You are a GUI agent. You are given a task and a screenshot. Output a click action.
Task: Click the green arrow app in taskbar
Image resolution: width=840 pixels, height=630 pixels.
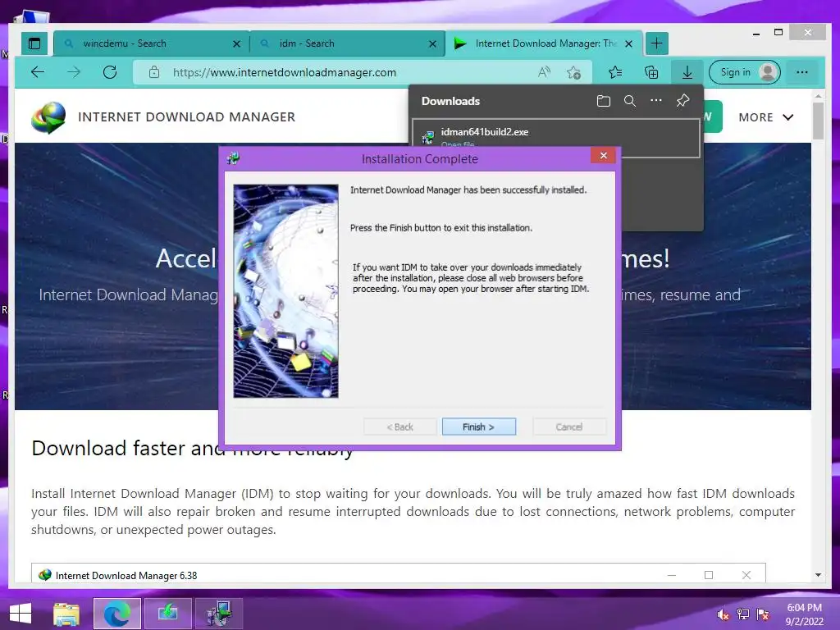click(167, 614)
